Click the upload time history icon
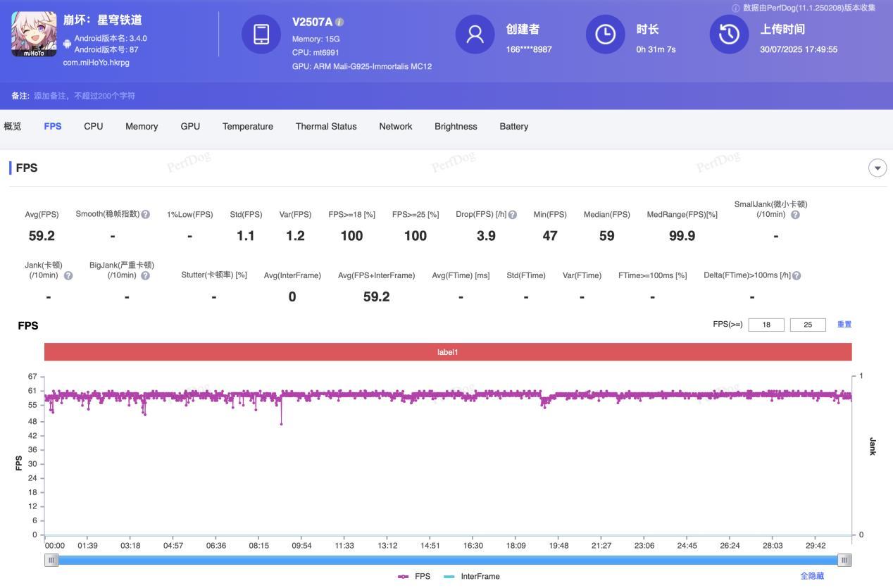This screenshot has height=588, width=893. click(729, 34)
